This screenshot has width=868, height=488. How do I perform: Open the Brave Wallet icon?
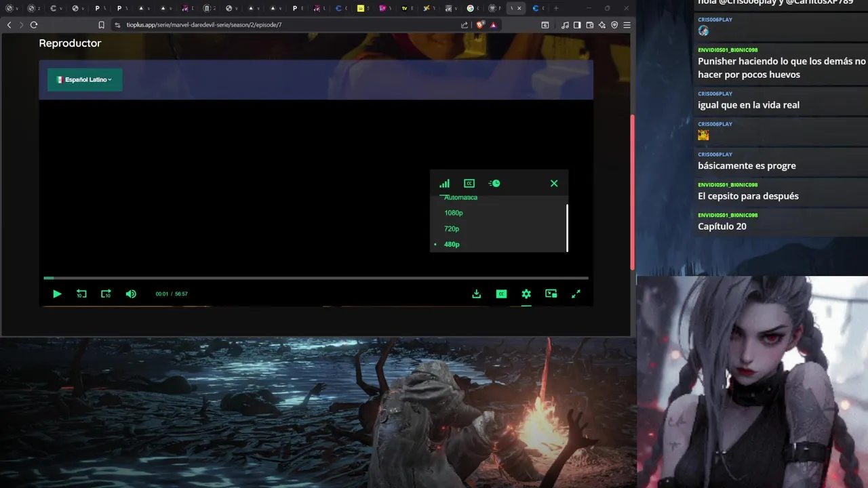click(x=590, y=25)
